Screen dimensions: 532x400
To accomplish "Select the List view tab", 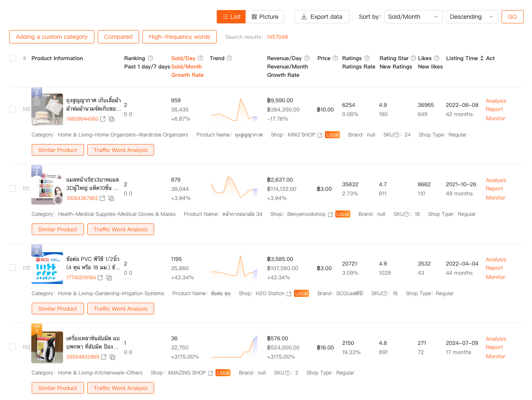I will tap(231, 17).
